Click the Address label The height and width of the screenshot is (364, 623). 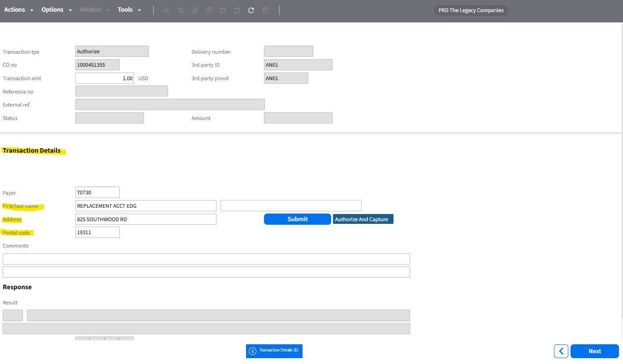click(12, 219)
